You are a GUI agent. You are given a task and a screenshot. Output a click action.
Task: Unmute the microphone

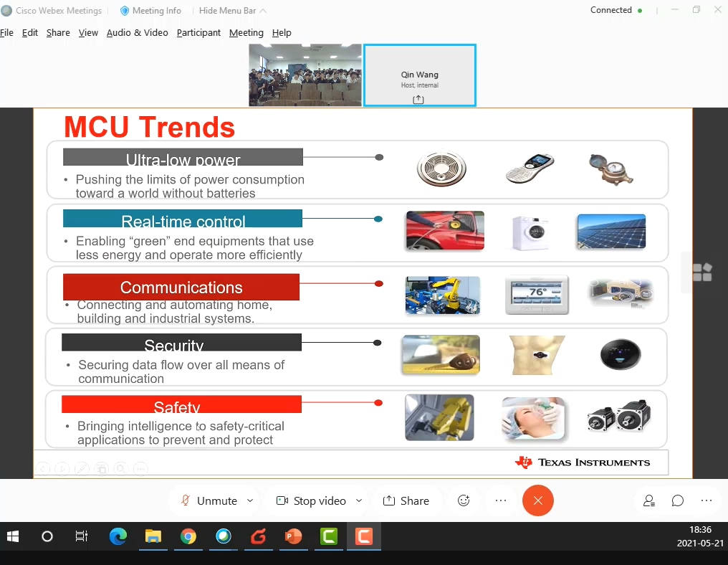[209, 500]
